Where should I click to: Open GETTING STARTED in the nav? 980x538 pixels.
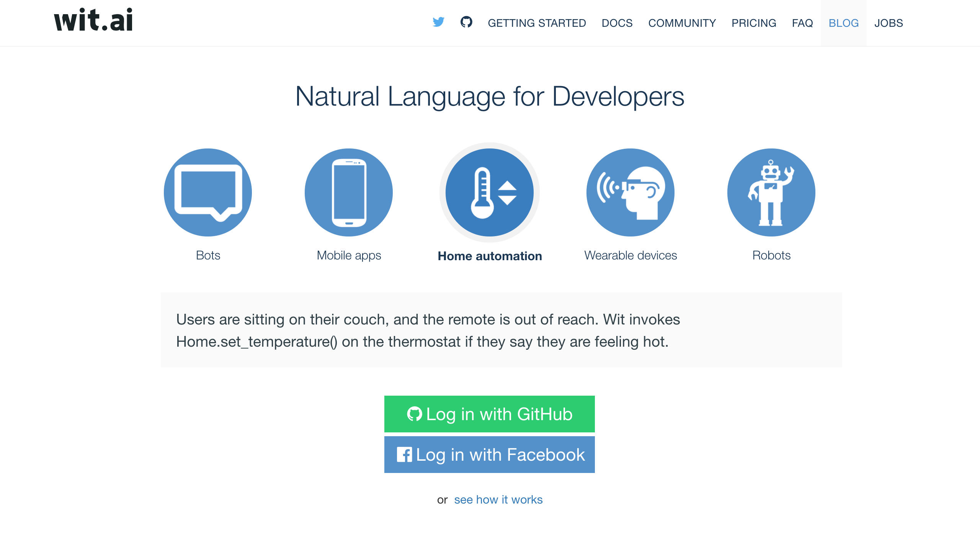tap(537, 23)
